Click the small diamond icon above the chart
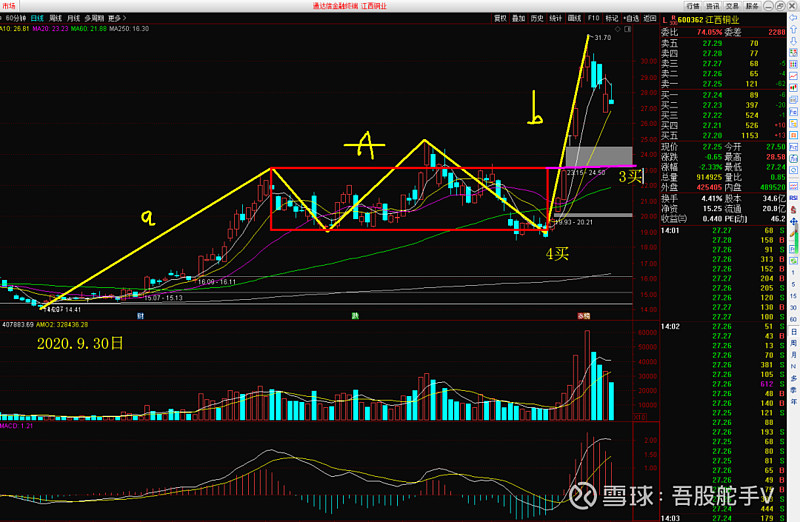 tap(618, 29)
